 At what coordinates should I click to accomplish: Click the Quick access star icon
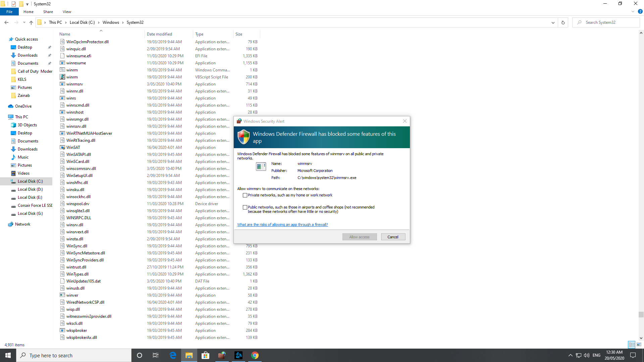pyautogui.click(x=11, y=39)
